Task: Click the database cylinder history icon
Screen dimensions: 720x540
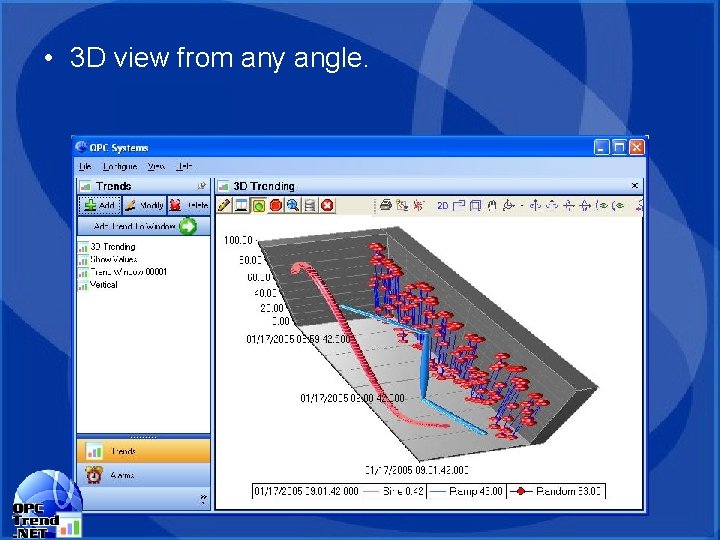Action: [x=310, y=205]
